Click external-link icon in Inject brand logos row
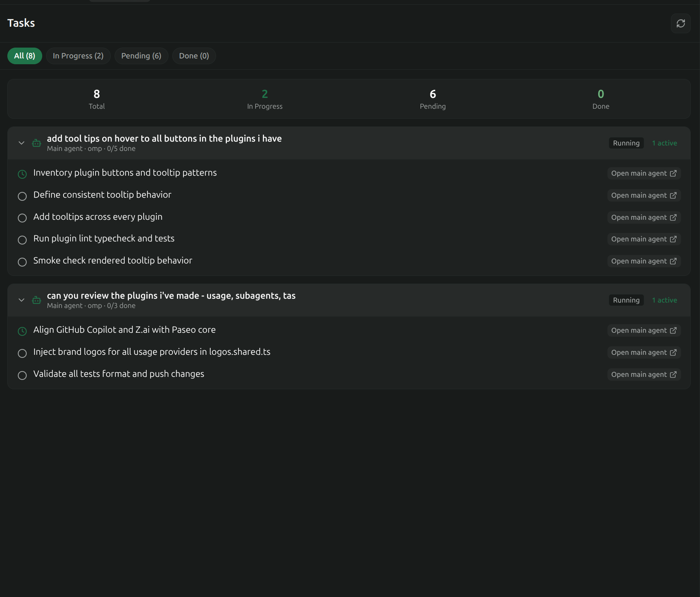The height and width of the screenshot is (597, 700). tap(673, 352)
